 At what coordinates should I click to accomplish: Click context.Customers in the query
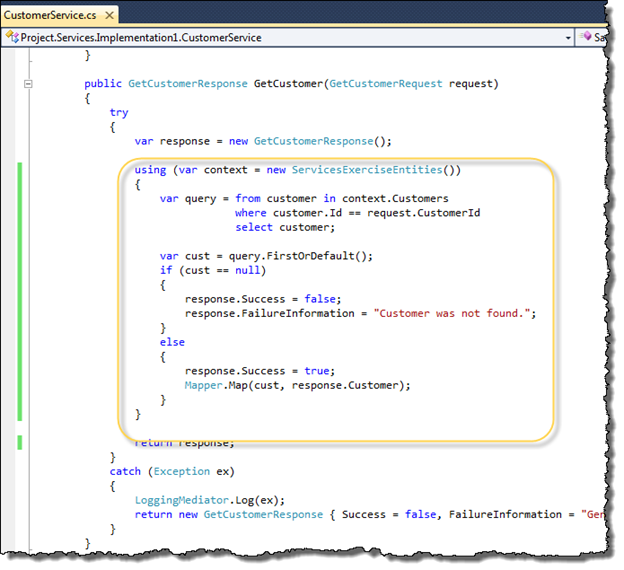point(395,198)
